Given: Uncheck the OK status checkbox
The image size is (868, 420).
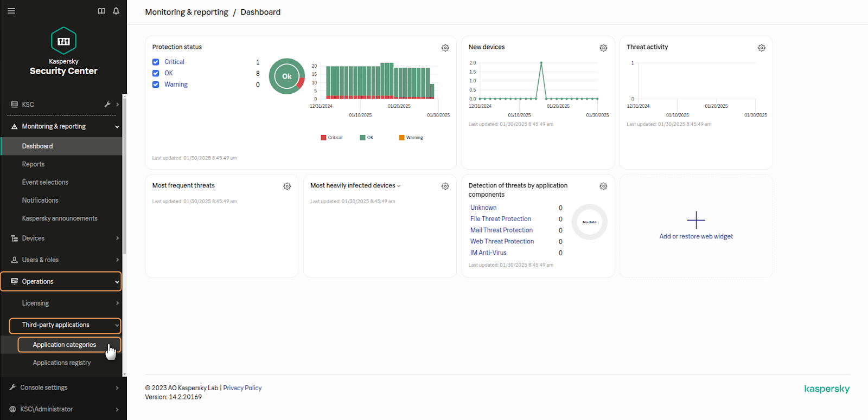Looking at the screenshot, I should pos(156,73).
